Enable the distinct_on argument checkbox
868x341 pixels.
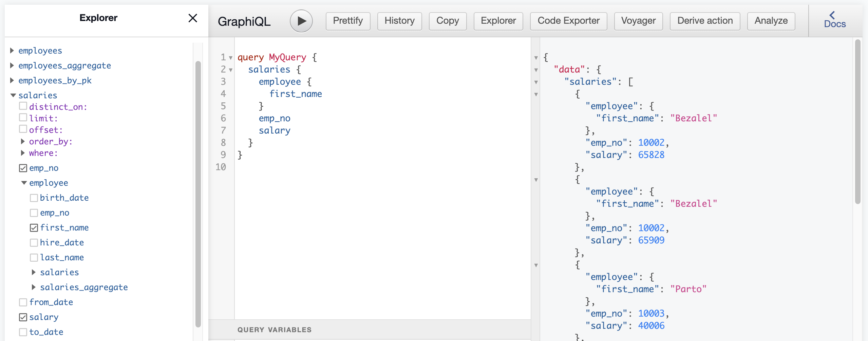[x=23, y=106]
